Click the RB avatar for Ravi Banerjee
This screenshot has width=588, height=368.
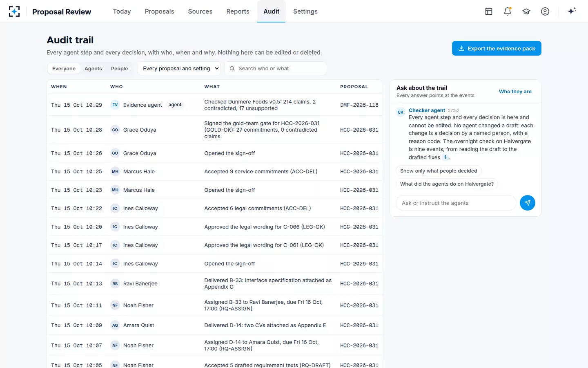[x=115, y=283]
